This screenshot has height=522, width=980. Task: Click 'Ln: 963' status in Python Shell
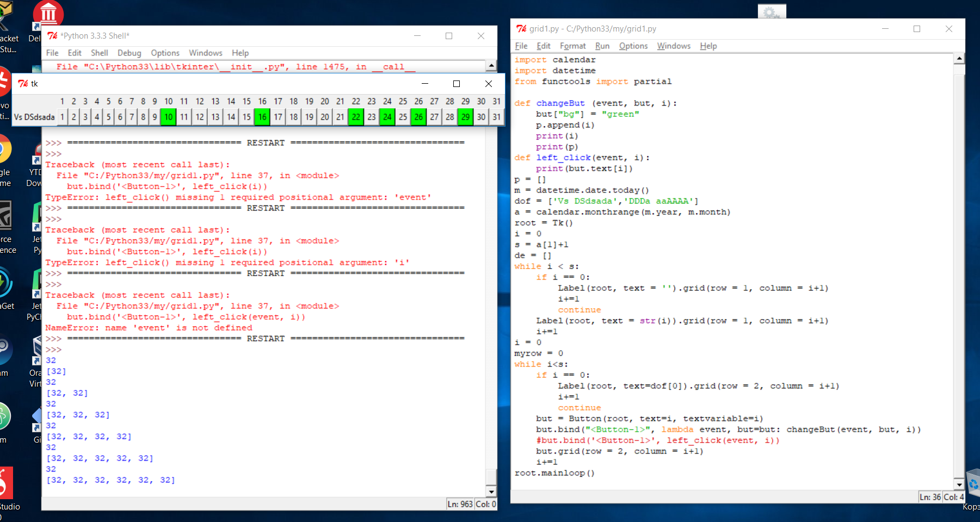click(x=460, y=504)
